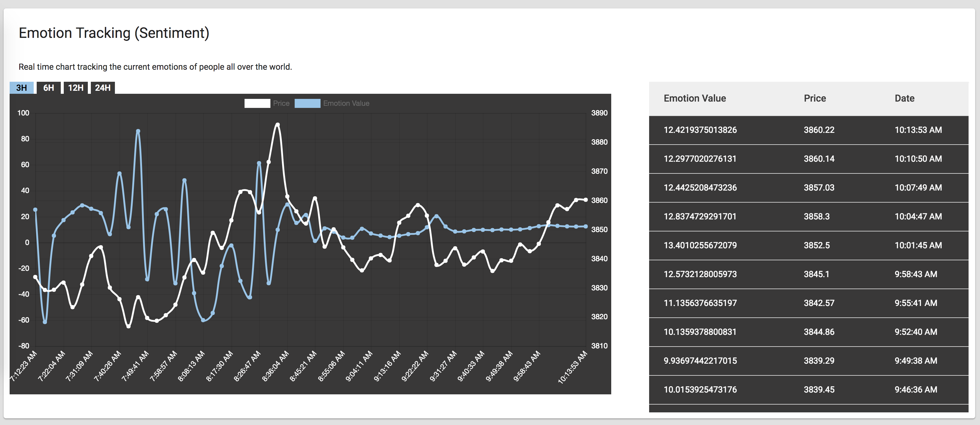
Task: Select the 3H time range tab
Action: tap(22, 88)
